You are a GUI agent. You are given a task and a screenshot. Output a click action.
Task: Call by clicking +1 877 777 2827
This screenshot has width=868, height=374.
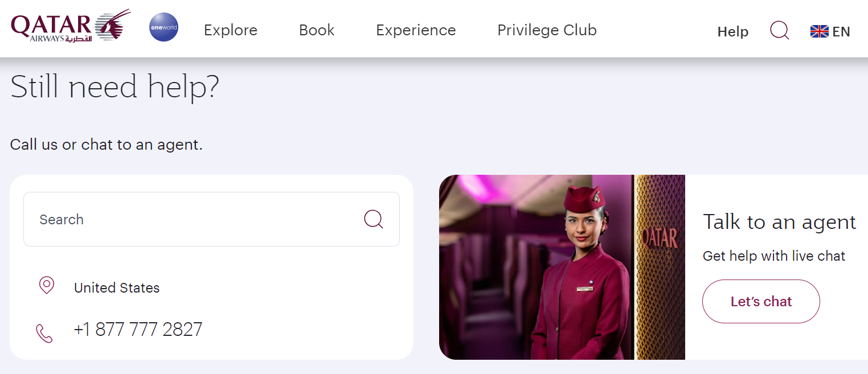pos(138,329)
